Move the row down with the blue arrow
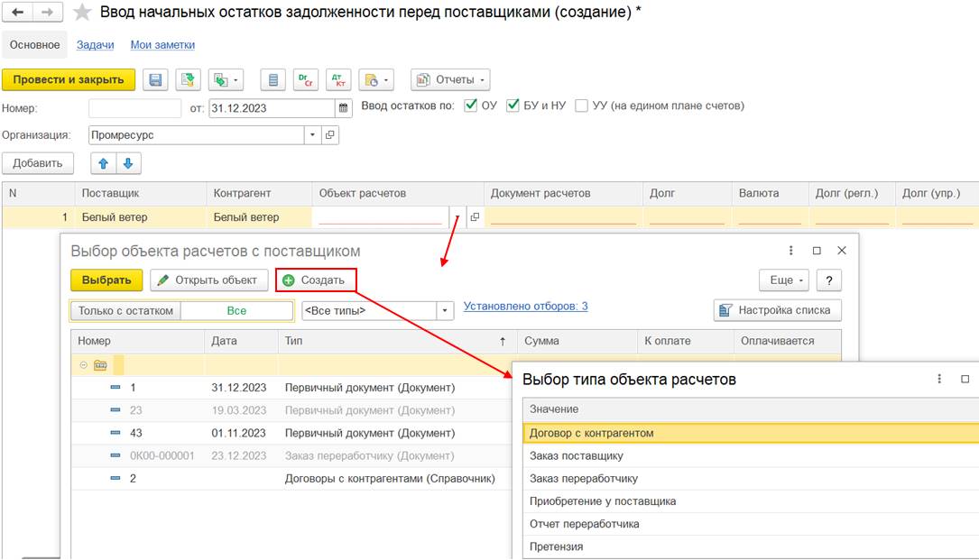The image size is (979, 560). (128, 163)
